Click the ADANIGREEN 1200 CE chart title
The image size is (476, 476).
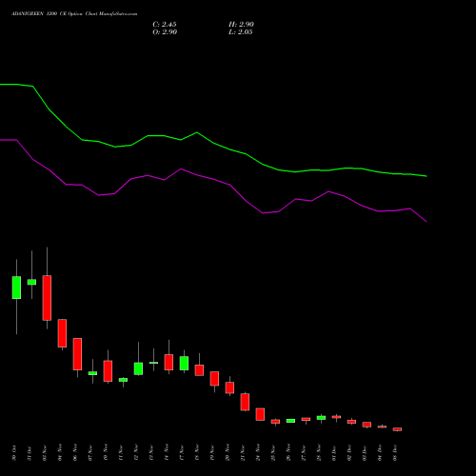[x=74, y=14]
